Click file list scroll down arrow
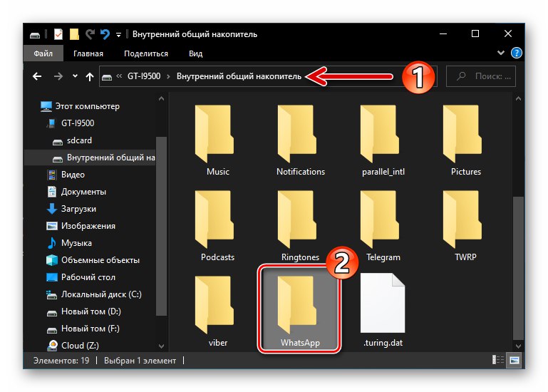Screen dimensions: 548x392 [x=518, y=346]
